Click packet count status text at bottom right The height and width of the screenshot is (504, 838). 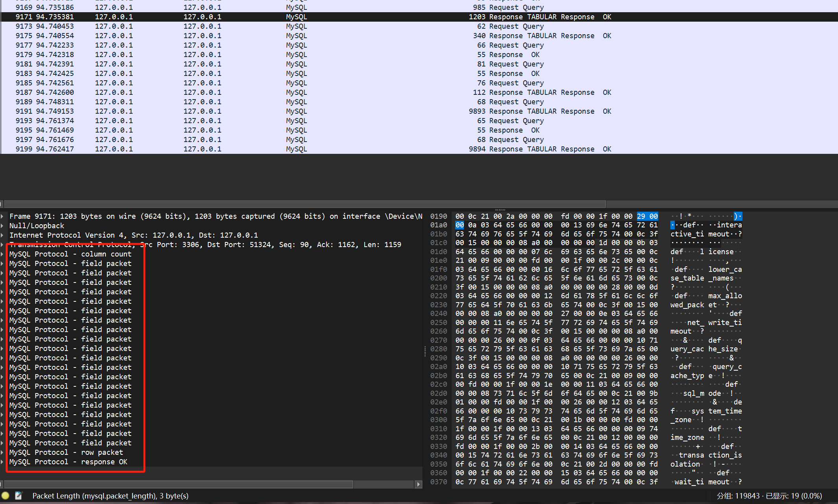point(769,496)
